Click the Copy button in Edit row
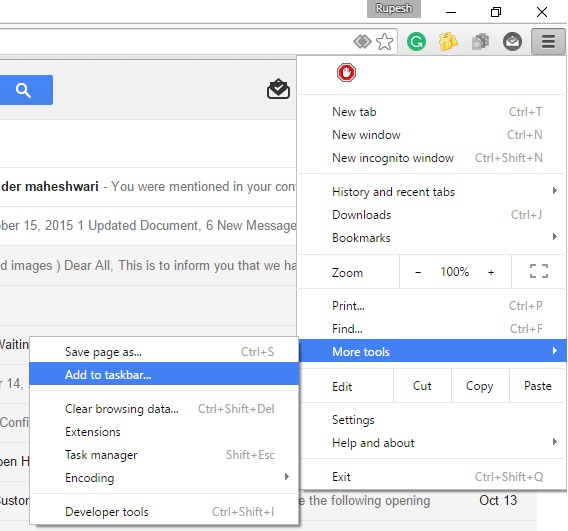The image size is (568, 531). click(x=480, y=386)
